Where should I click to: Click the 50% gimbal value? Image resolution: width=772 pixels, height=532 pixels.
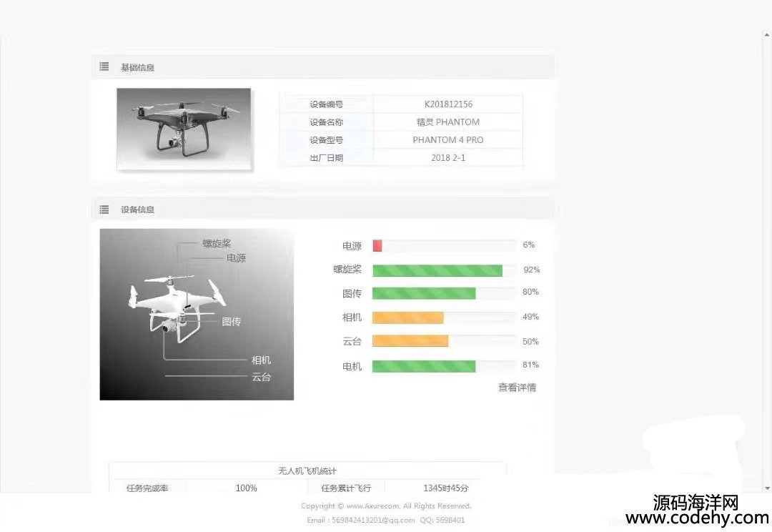coord(530,341)
